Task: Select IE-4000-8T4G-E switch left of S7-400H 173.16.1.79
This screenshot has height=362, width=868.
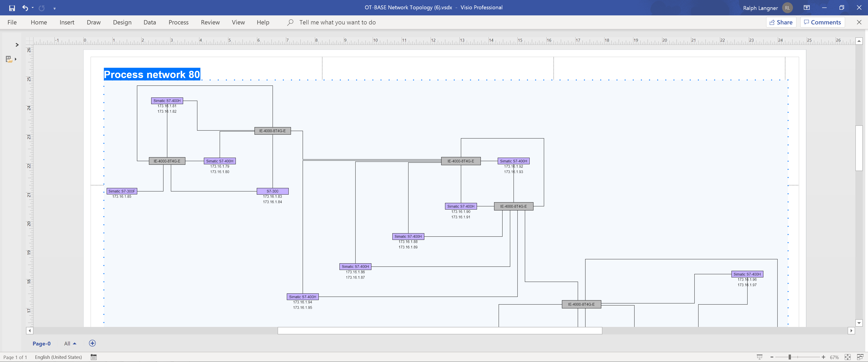Action: tap(167, 161)
